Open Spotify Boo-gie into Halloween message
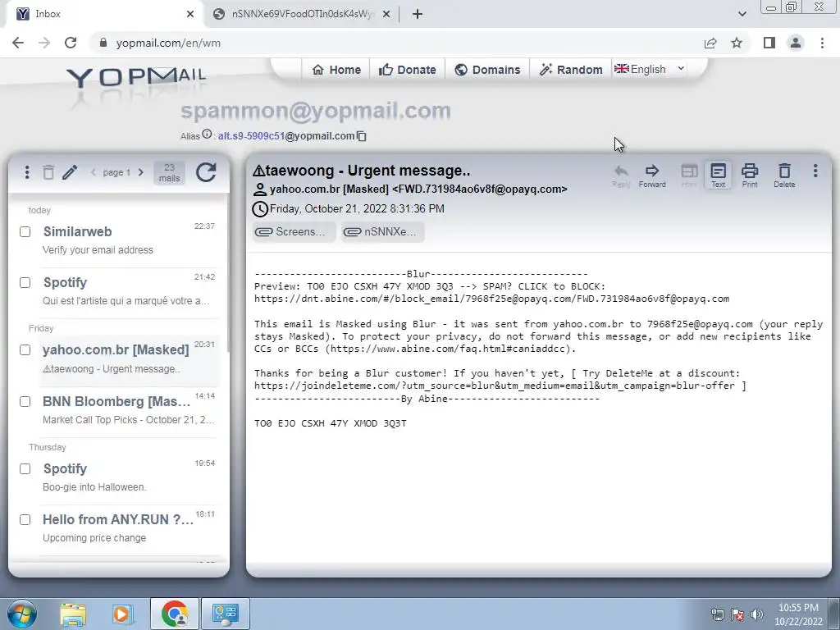Screen dimensions: 840x630 click(x=129, y=477)
